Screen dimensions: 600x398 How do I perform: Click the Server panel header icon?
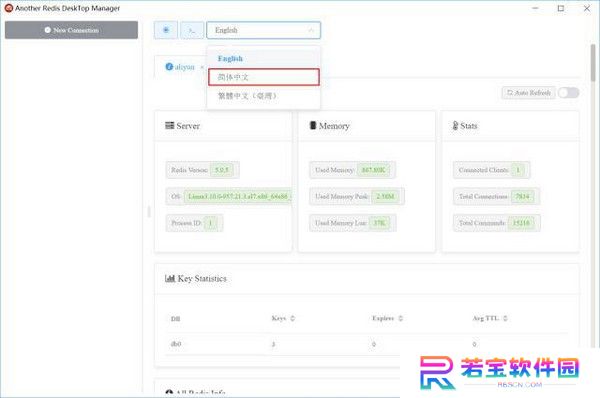[170, 126]
